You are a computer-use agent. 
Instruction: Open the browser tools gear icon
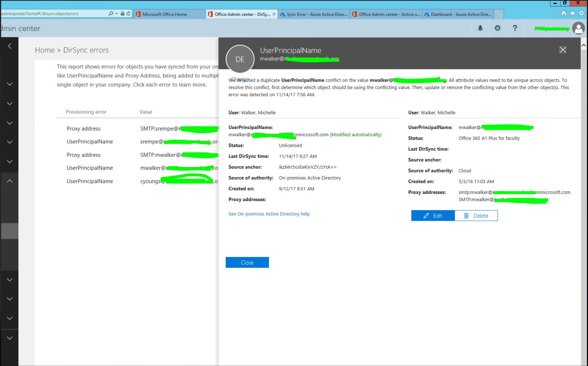[581, 13]
